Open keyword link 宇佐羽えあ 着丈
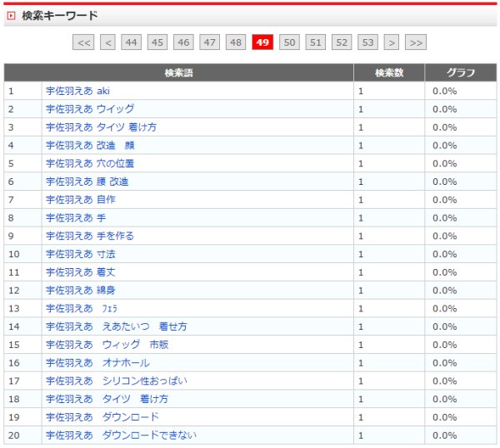Screen dimensions: 500x448 (81, 272)
